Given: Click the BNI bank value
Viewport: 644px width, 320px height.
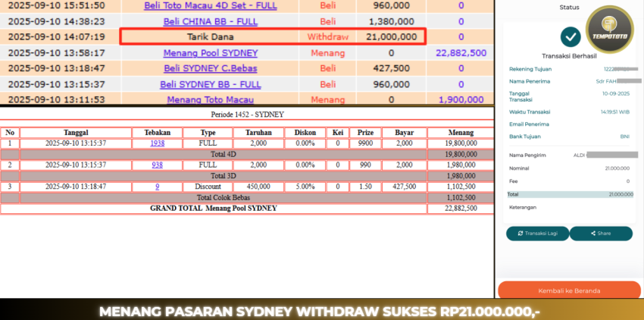Looking at the screenshot, I should [625, 136].
